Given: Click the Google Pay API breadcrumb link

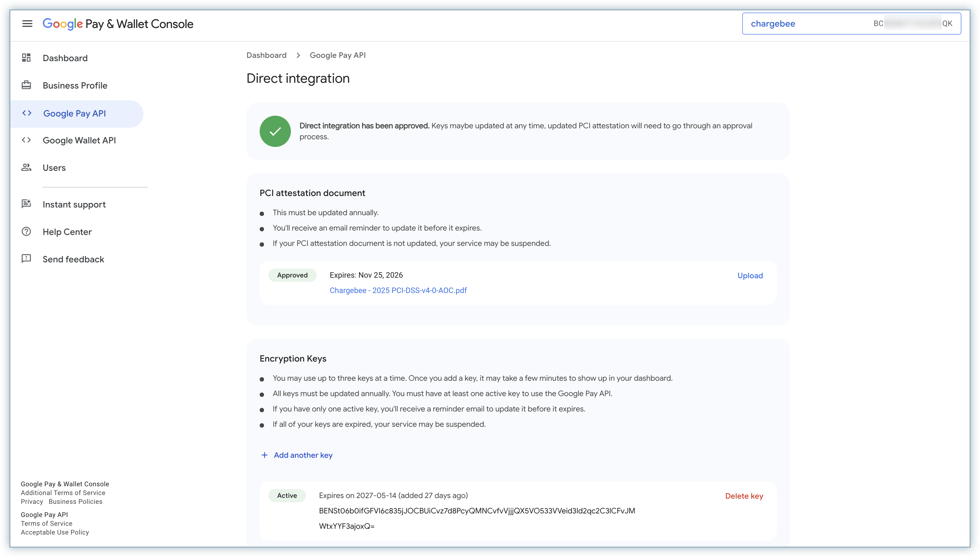Looking at the screenshot, I should point(337,55).
